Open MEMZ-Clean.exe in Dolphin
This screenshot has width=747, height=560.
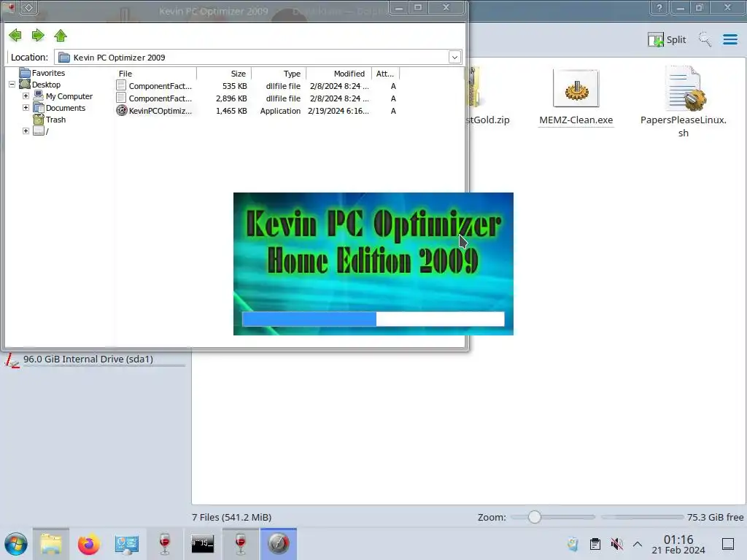[576, 98]
